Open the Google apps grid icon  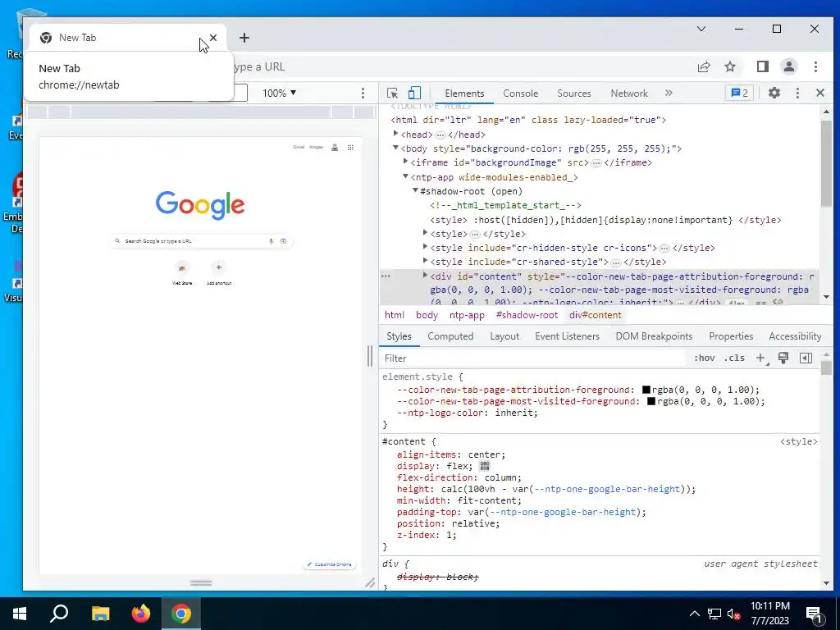pos(350,148)
